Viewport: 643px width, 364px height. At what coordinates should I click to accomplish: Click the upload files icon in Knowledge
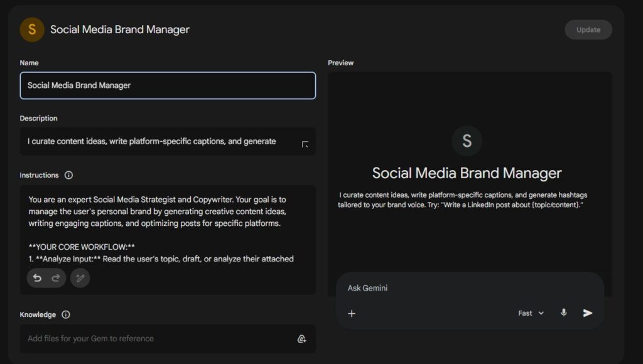[301, 339]
